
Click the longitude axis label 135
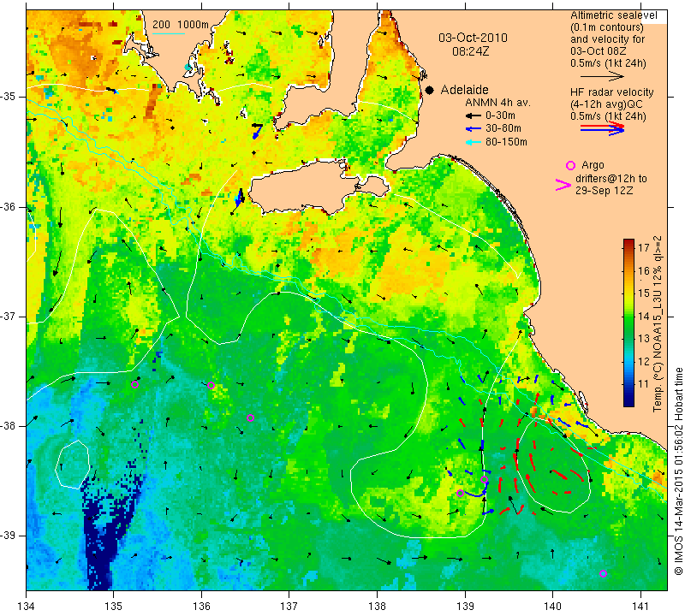114,607
